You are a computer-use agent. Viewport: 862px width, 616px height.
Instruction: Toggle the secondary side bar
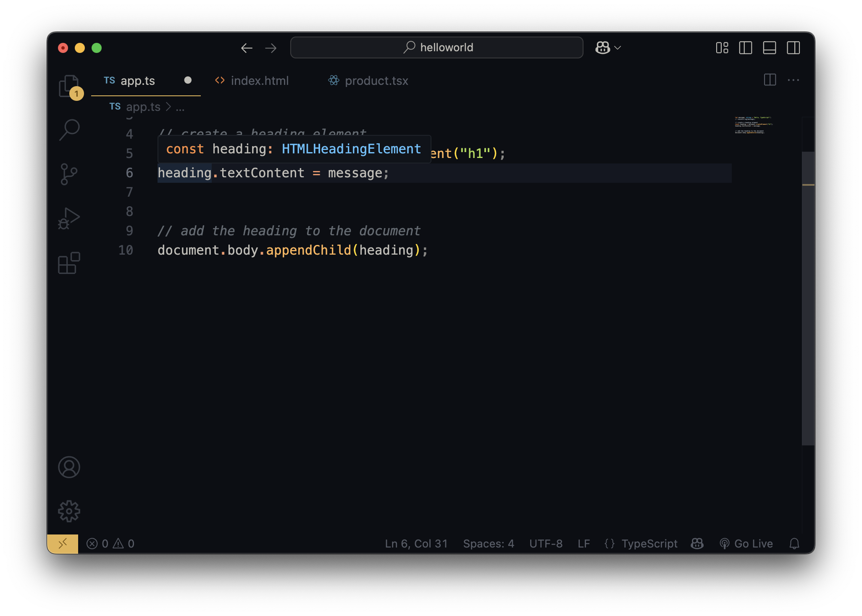794,48
